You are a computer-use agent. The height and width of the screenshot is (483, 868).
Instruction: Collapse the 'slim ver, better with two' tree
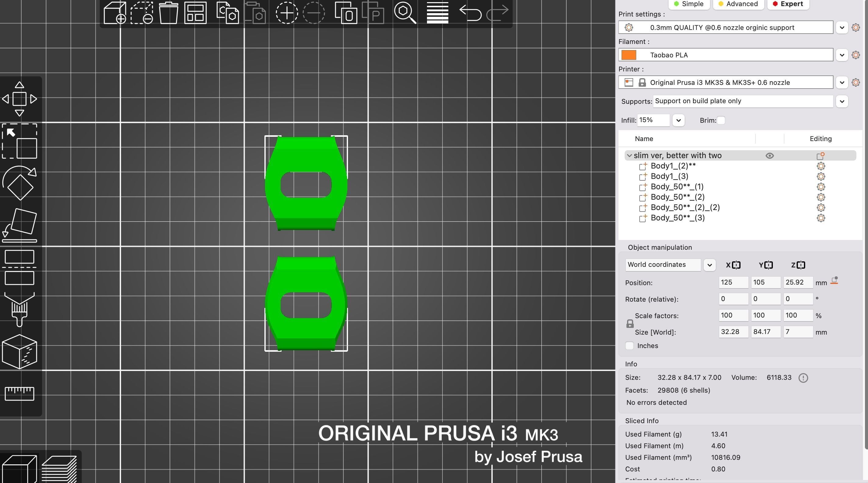click(629, 155)
